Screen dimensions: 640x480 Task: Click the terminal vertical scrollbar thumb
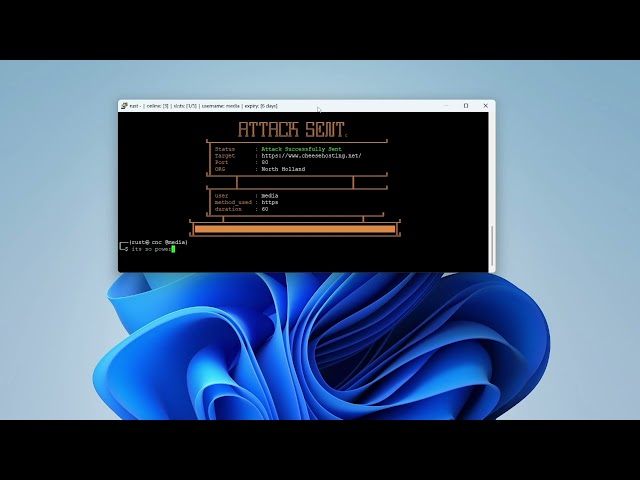(491, 246)
